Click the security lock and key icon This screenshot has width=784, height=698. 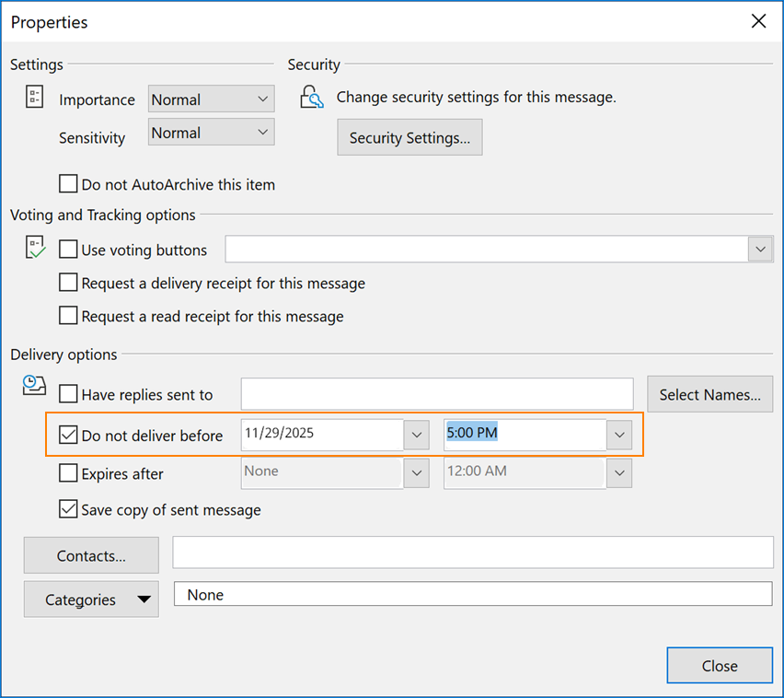[312, 97]
